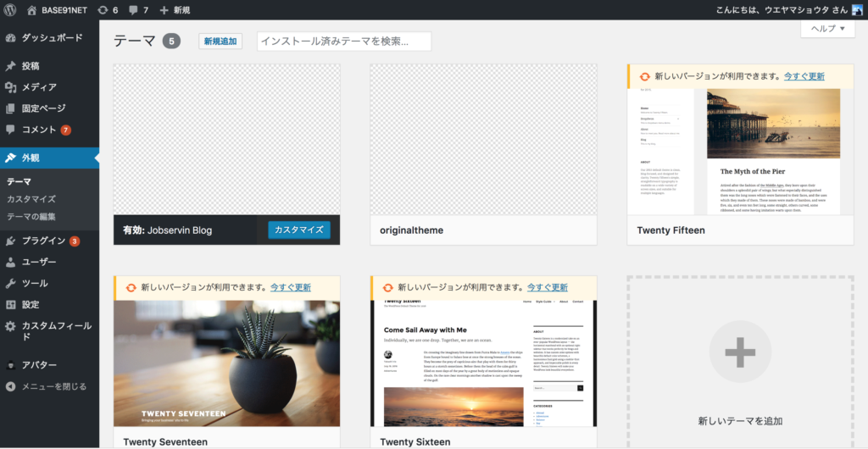Click update icon on Twenty Seventeen notice
Image resolution: width=868 pixels, height=449 pixels.
(x=131, y=287)
